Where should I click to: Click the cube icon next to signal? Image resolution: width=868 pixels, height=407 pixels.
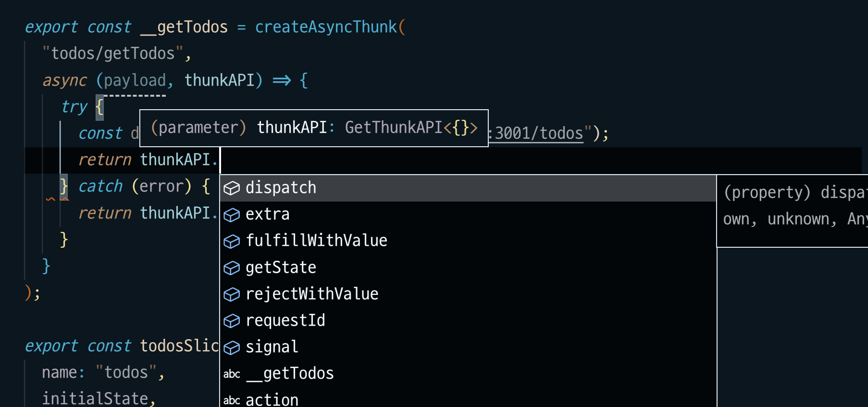pos(232,347)
